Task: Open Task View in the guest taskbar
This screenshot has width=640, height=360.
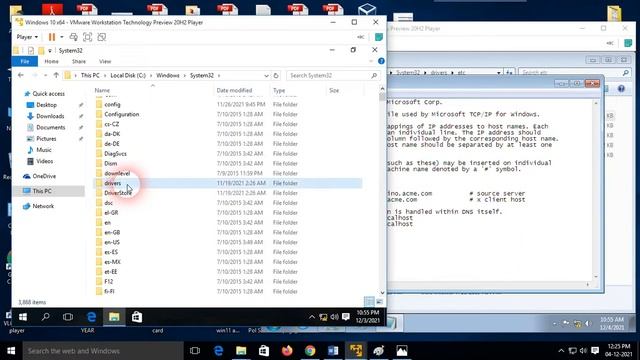Action: 68,317
